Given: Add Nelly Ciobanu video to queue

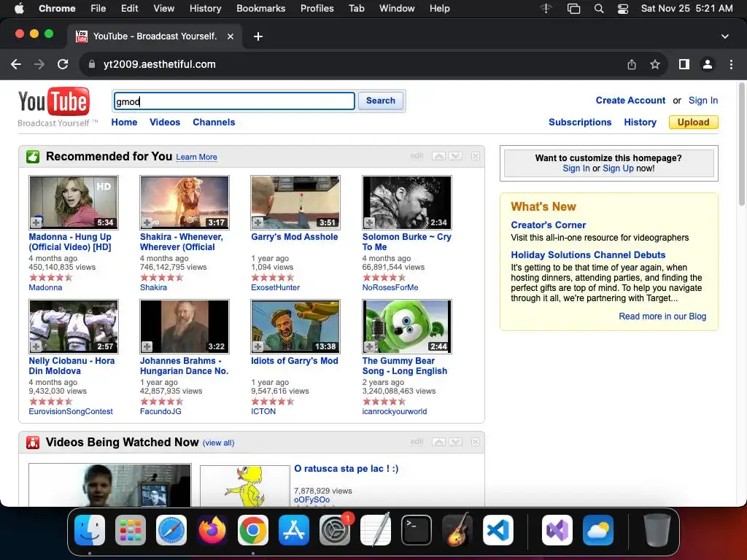Looking at the screenshot, I should [x=36, y=346].
